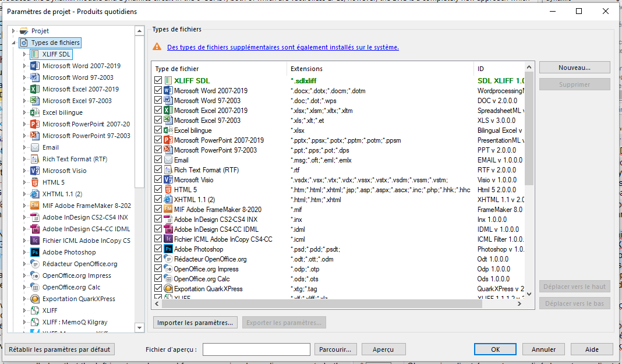This screenshot has height=364, width=622.
Task: Expand Microsoft Word 97-2003 tree node
Action: [x=24, y=77]
